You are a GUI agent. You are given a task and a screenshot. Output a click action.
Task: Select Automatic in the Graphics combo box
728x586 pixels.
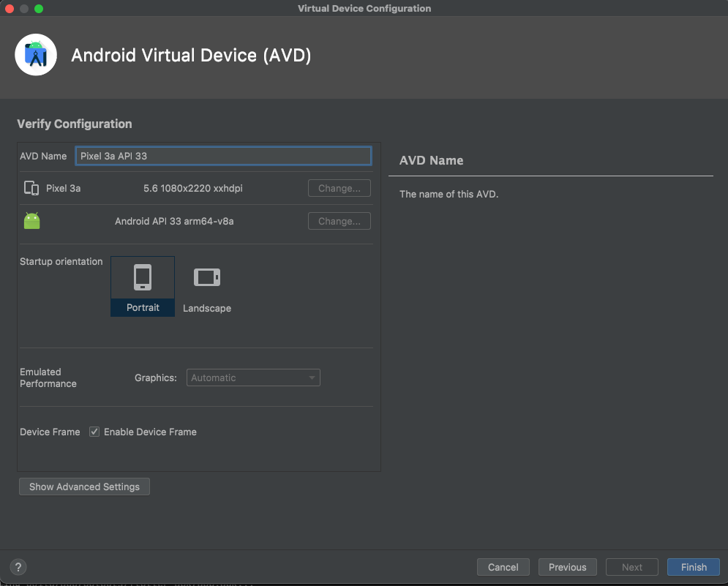click(252, 377)
